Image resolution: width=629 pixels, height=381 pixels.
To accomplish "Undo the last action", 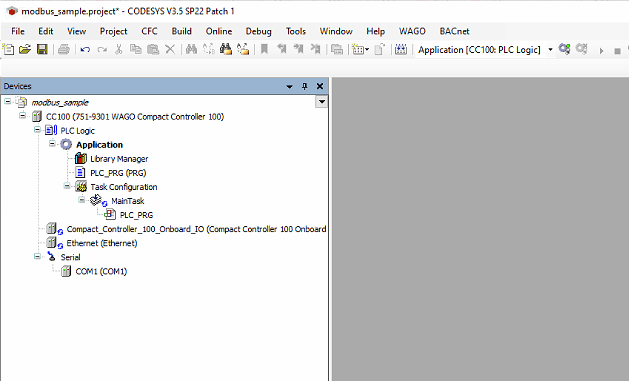I will (85, 50).
